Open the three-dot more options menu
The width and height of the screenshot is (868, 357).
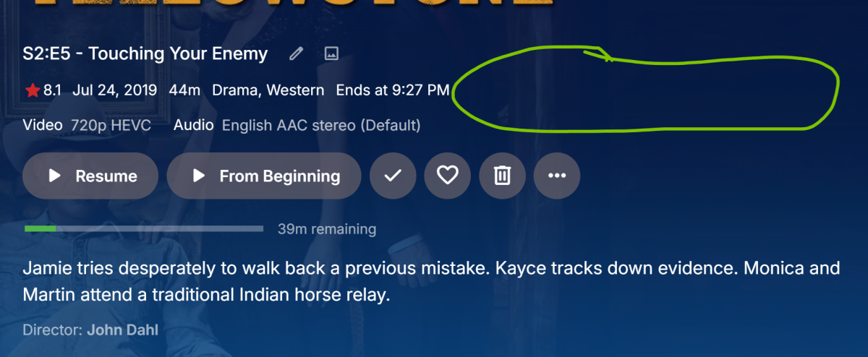tap(557, 176)
